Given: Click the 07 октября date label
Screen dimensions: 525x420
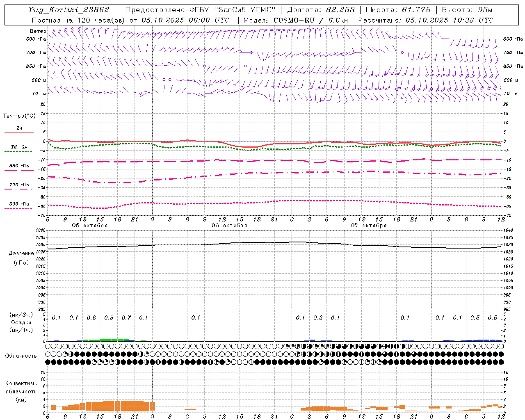Looking at the screenshot, I should (369, 226).
